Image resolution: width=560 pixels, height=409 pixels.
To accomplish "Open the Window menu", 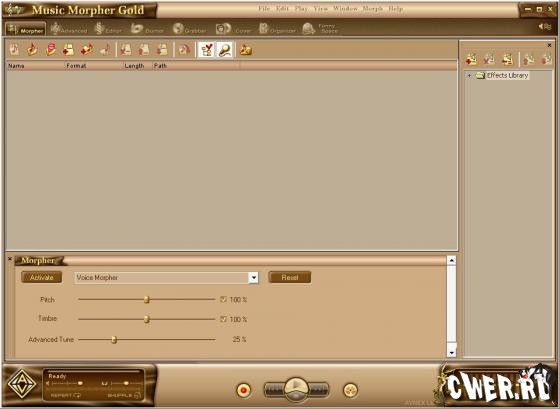I will point(345,9).
